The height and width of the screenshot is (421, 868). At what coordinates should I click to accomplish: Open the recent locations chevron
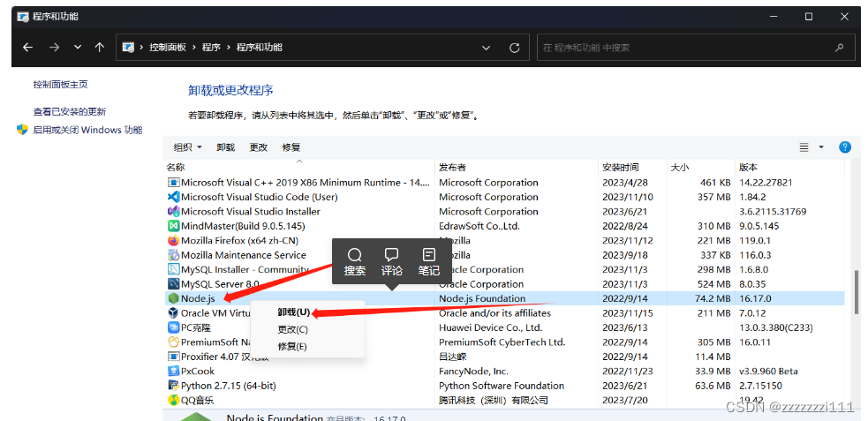[x=78, y=48]
